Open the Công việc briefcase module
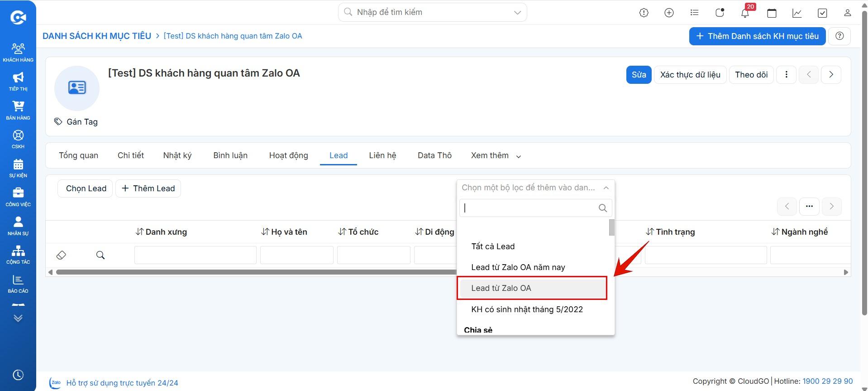The image size is (868, 391). click(x=18, y=197)
